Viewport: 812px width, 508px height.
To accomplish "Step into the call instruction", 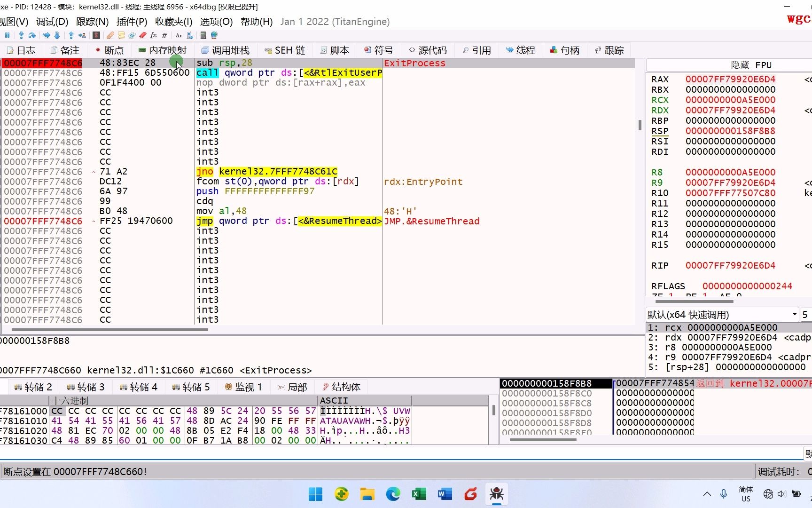I will point(57,35).
